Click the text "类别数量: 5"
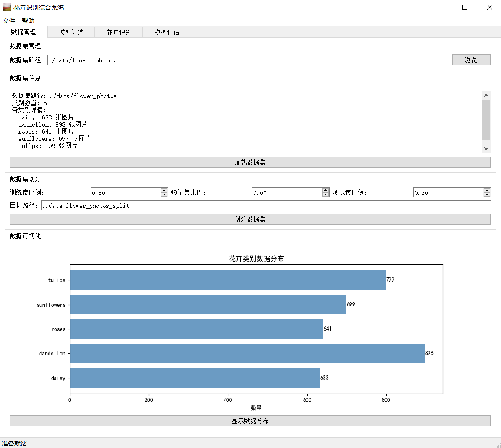The image size is (501, 448). click(29, 103)
